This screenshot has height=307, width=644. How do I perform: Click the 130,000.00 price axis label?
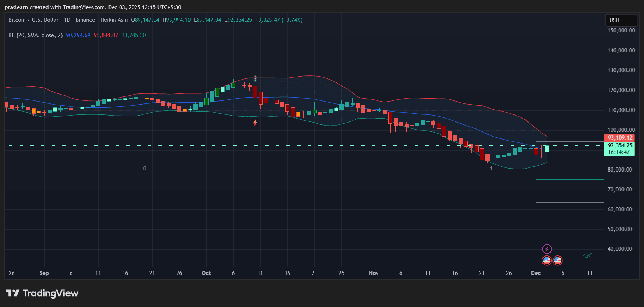point(621,70)
